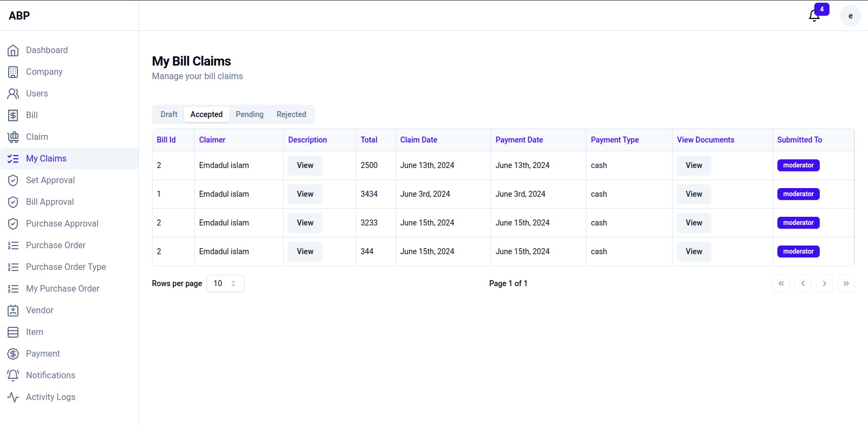Click the Activity Logs pulse icon
Screen dimensions: 868x426
coord(13,397)
